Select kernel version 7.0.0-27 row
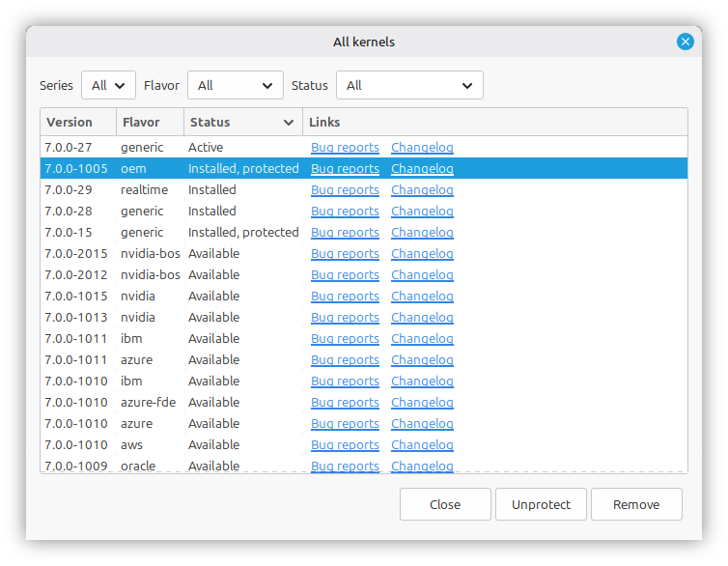Viewport: 728px width, 566px height. (x=364, y=147)
